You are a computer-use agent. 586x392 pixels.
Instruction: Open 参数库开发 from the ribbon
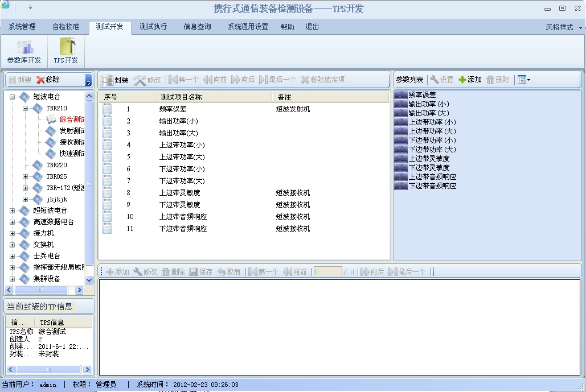click(24, 50)
